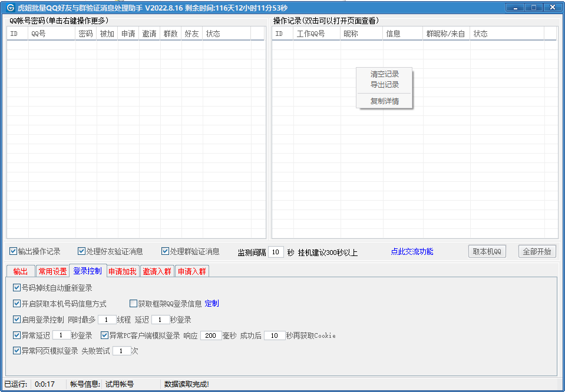Screen dimensions: 565x392
Task: Select the 登录控制 tab
Action: point(88,271)
